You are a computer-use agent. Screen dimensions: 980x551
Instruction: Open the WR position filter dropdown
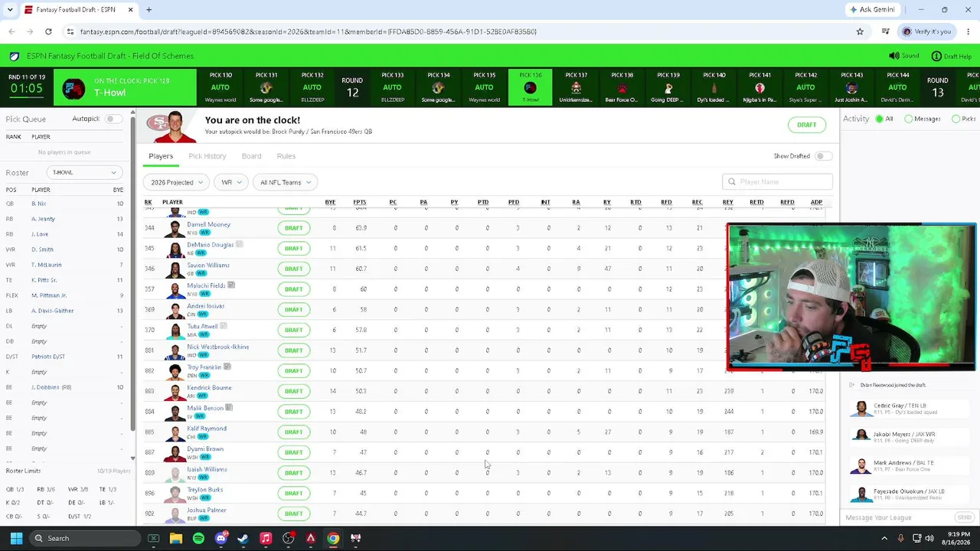pyautogui.click(x=230, y=182)
